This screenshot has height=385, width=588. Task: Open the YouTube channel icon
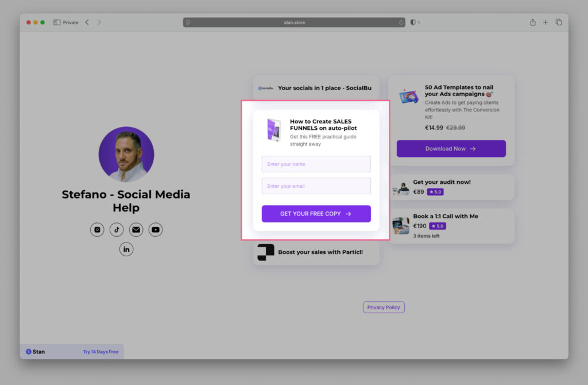[156, 230]
